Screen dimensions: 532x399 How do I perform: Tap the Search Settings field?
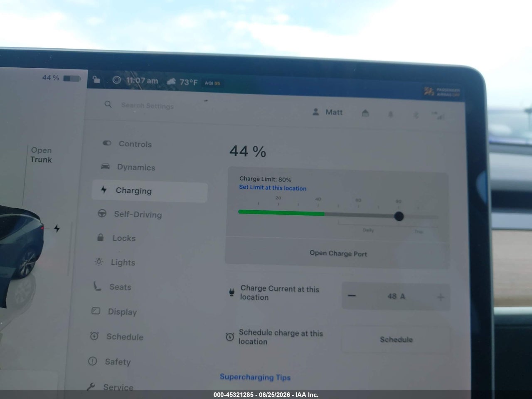click(148, 106)
